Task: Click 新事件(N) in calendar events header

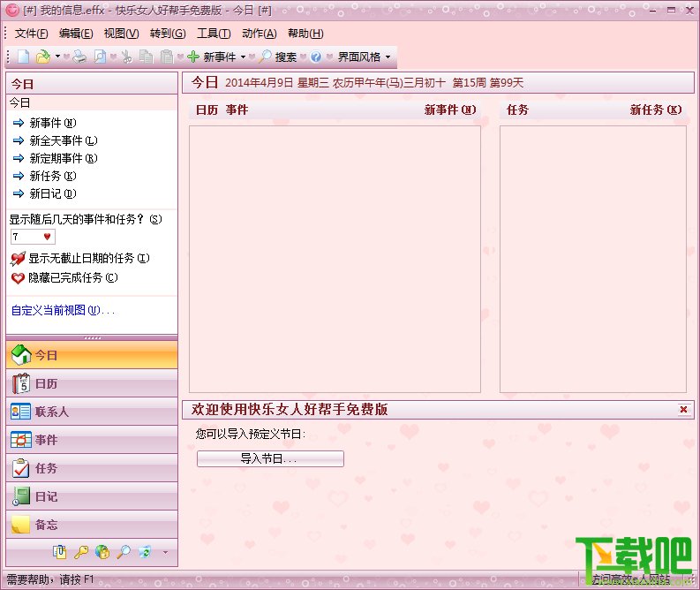Action: tap(450, 110)
